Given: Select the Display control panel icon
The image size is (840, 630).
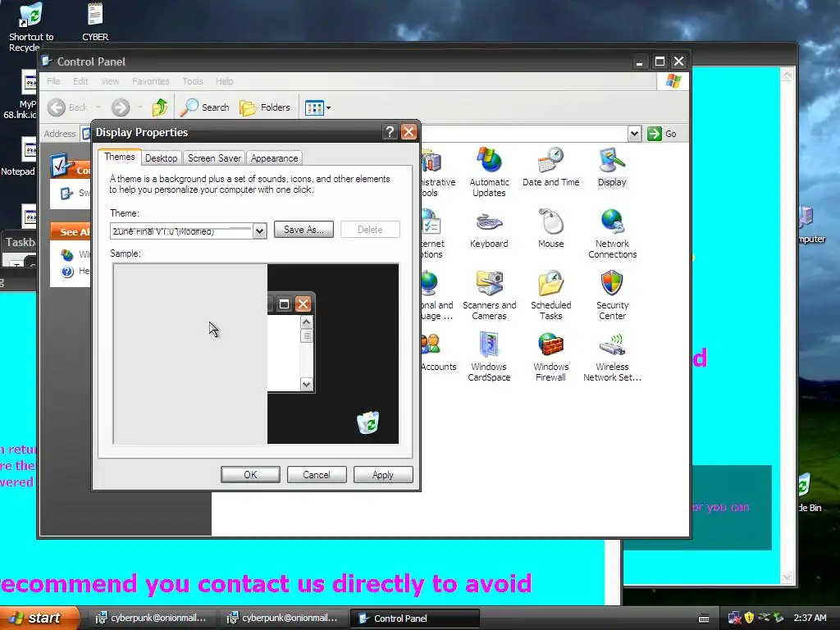Looking at the screenshot, I should [612, 167].
